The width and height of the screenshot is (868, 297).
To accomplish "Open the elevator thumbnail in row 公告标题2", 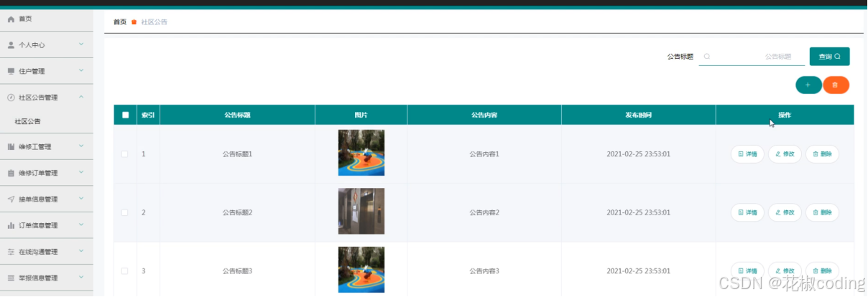I will pyautogui.click(x=361, y=211).
